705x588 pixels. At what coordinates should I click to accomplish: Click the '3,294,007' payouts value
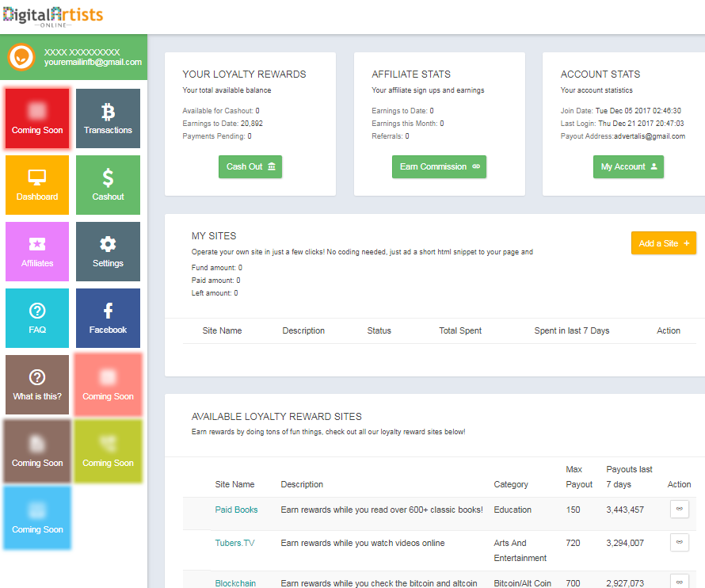[x=625, y=543]
